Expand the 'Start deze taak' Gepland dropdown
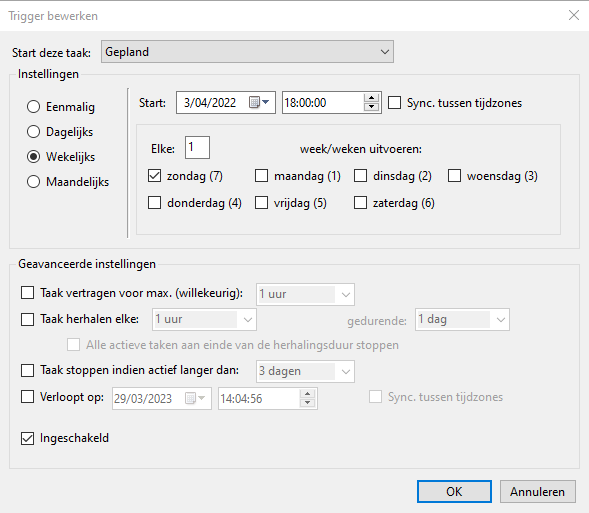Screen dimensions: 589x513 (x=247, y=51)
